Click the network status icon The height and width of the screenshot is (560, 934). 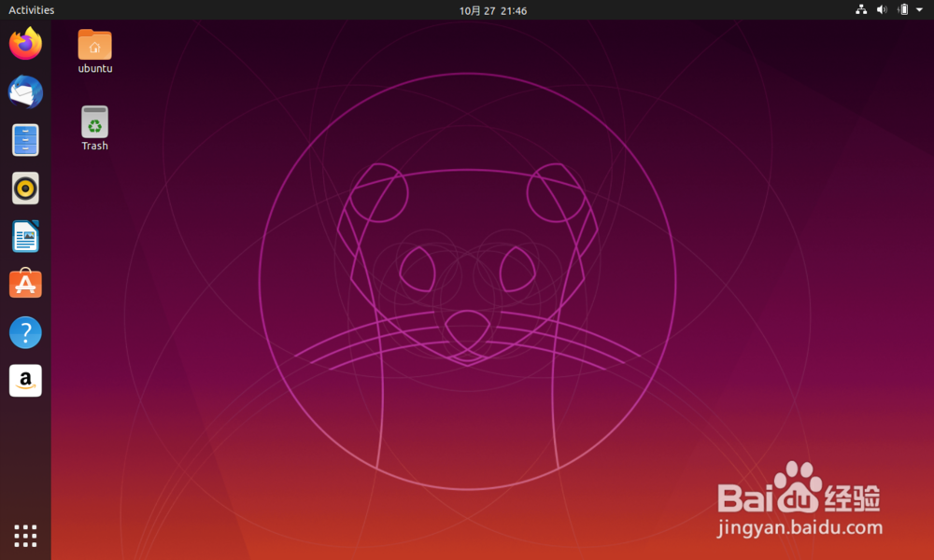[x=861, y=9]
